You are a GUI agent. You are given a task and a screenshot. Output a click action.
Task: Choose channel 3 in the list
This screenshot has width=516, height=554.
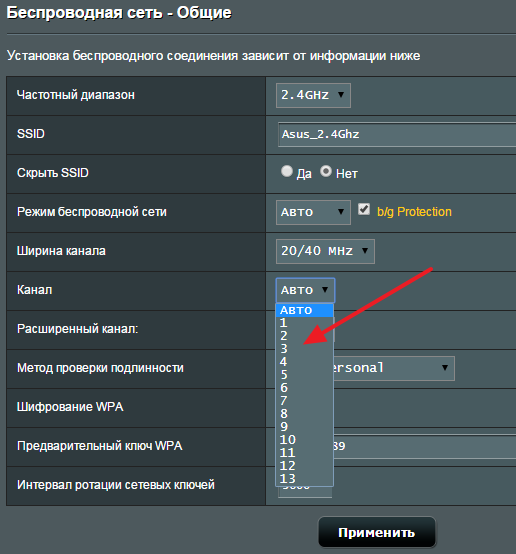click(x=304, y=349)
